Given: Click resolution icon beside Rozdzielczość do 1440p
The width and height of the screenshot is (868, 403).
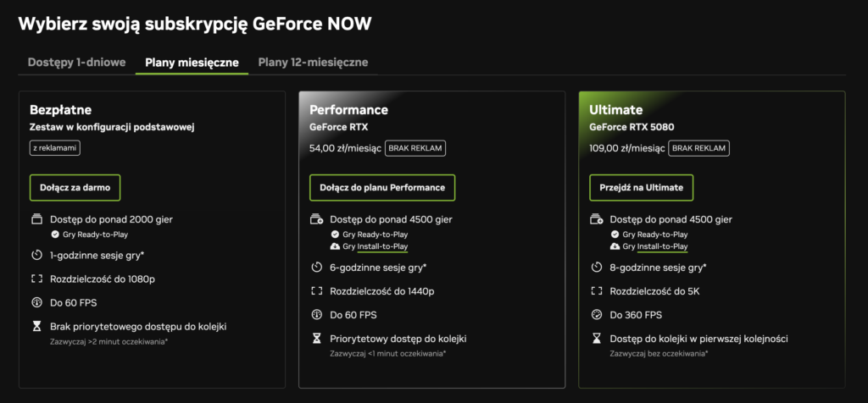Looking at the screenshot, I should click(317, 291).
